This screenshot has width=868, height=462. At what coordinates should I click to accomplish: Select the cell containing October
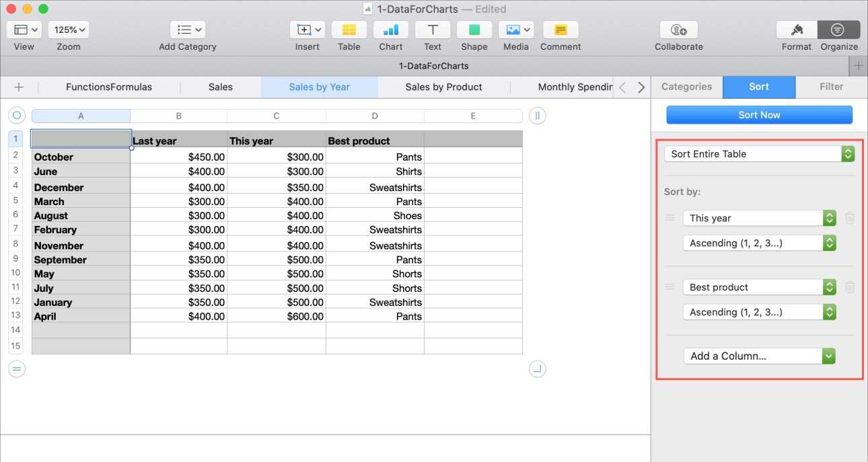click(x=81, y=157)
